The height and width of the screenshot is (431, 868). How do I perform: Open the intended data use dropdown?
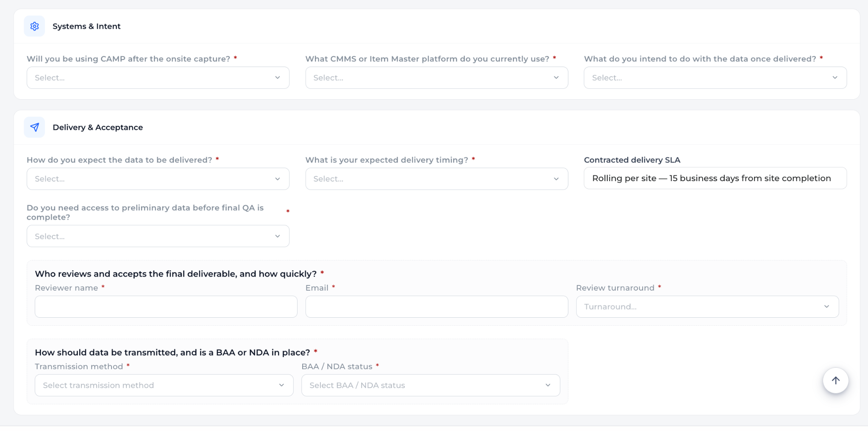coord(715,78)
